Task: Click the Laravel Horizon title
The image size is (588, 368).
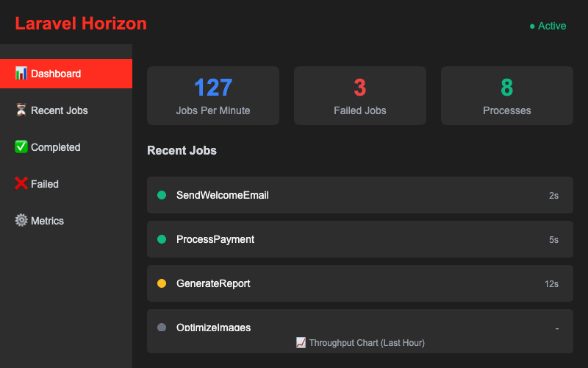Action: click(x=81, y=24)
